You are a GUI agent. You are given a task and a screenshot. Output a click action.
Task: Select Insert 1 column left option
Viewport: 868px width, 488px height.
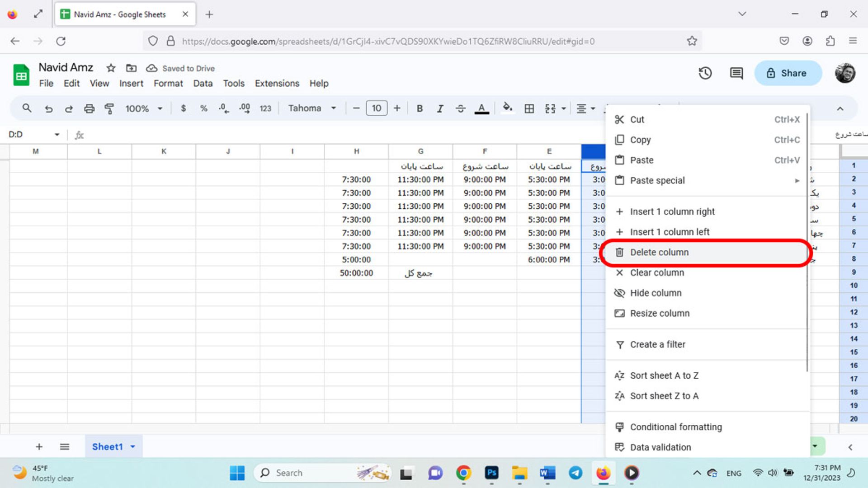pos(670,231)
